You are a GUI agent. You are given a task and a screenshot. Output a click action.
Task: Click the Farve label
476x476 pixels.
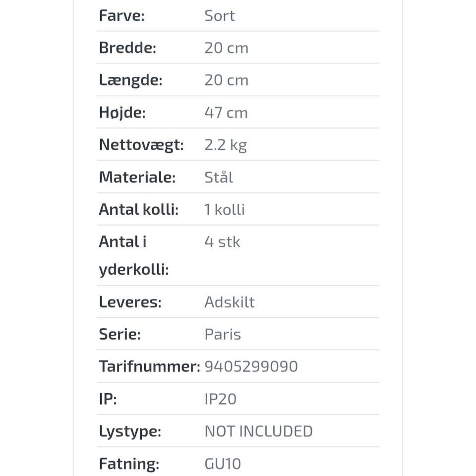(122, 15)
